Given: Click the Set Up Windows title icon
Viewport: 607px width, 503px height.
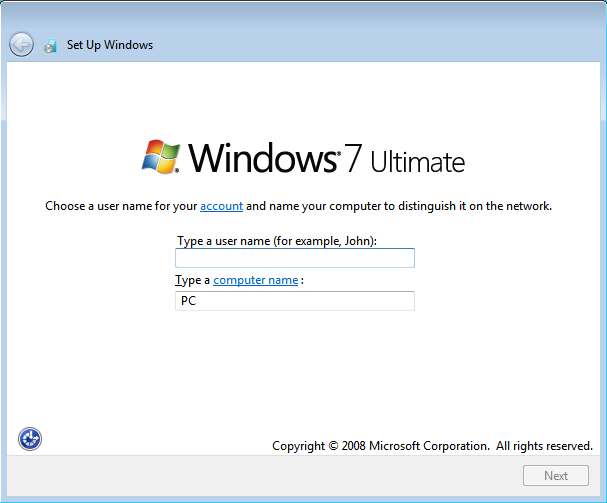Looking at the screenshot, I should tap(50, 46).
